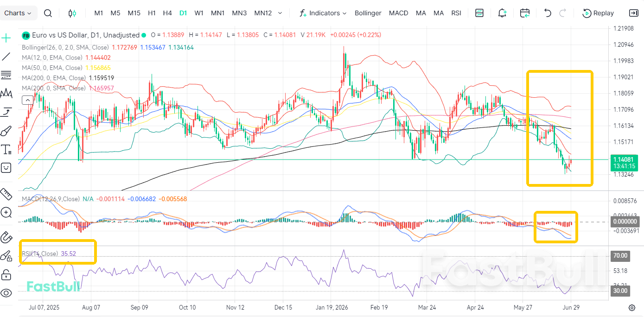Screen dimensions: 644x317
Task: Open the Fibonacci lines tool group
Action: tap(6, 75)
